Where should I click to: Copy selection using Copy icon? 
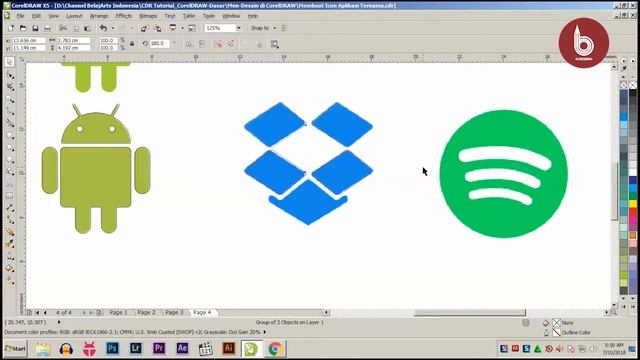coord(76,28)
